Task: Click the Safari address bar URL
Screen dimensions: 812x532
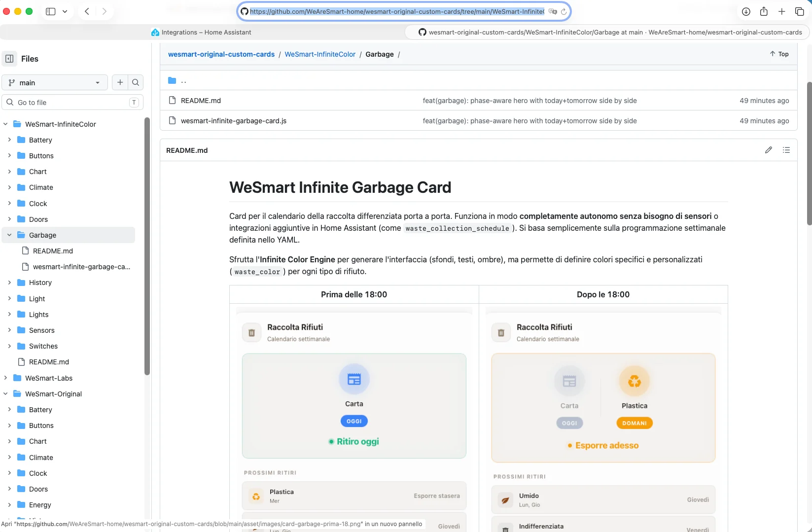Action: click(397, 11)
